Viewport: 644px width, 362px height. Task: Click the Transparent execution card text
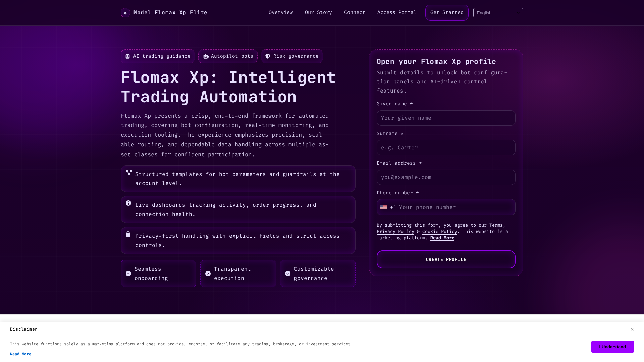[232, 274]
